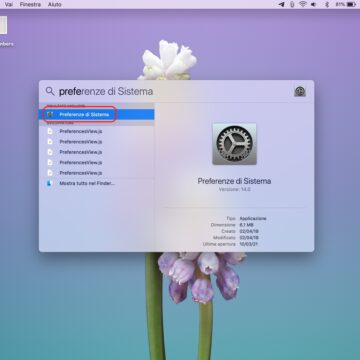Open the Vai menu in the menu bar
The image size is (360, 360).
[9, 4]
